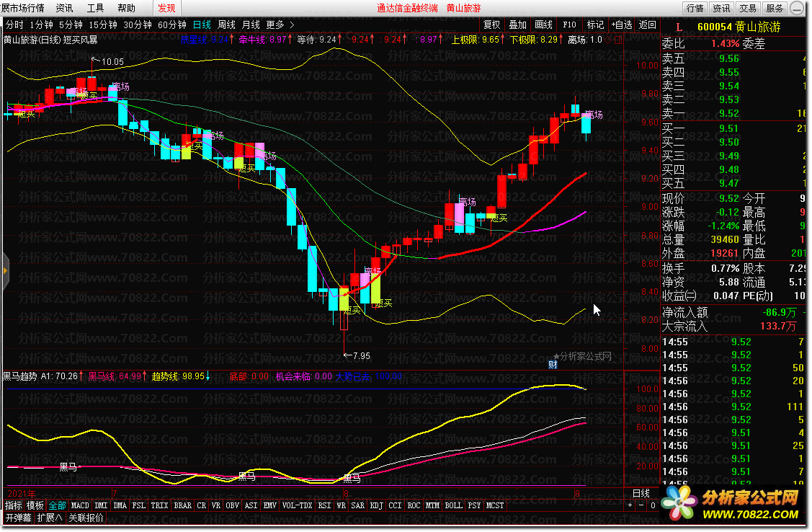
Task: Click the minus zoom button near 日线
Action: (642, 505)
